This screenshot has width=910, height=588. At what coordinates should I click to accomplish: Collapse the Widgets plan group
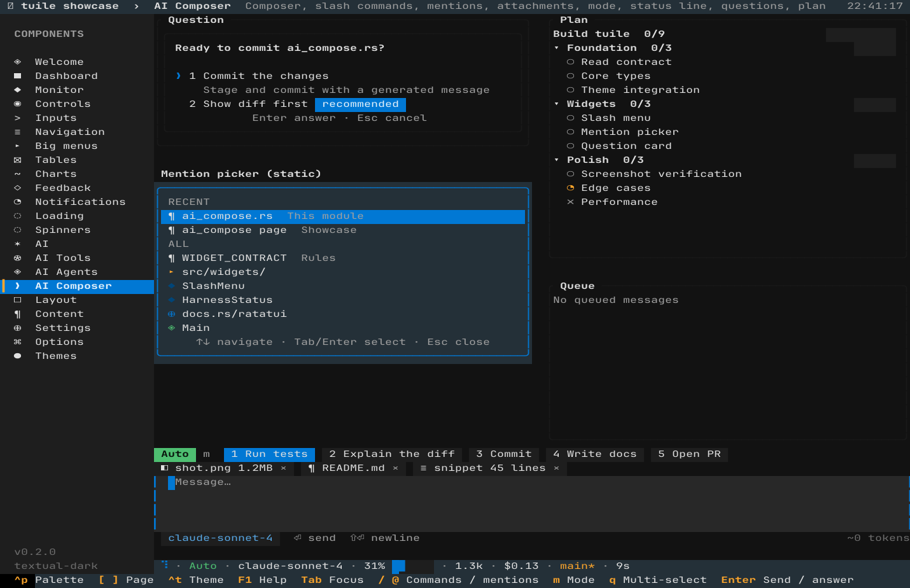[x=556, y=104]
